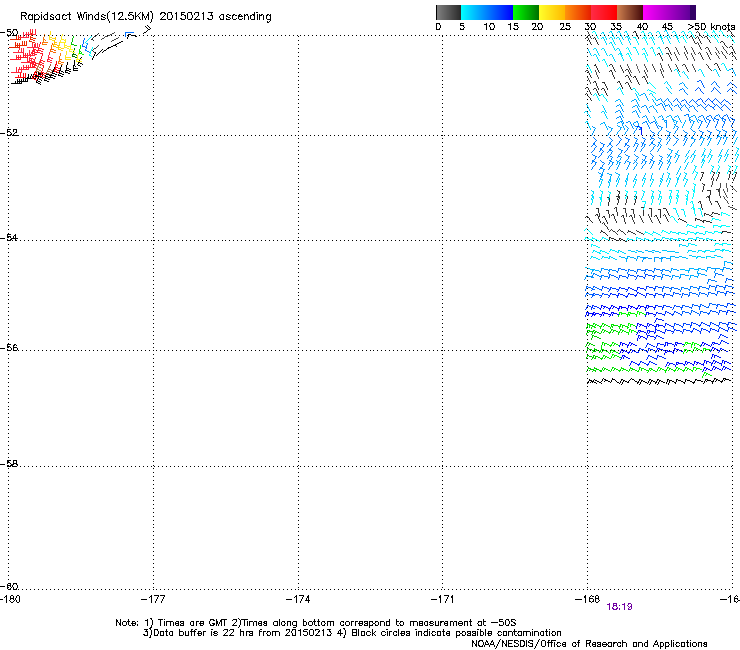The width and height of the screenshot is (740, 650).
Task: Click the '-54' latitude axis label
Action: 9,237
